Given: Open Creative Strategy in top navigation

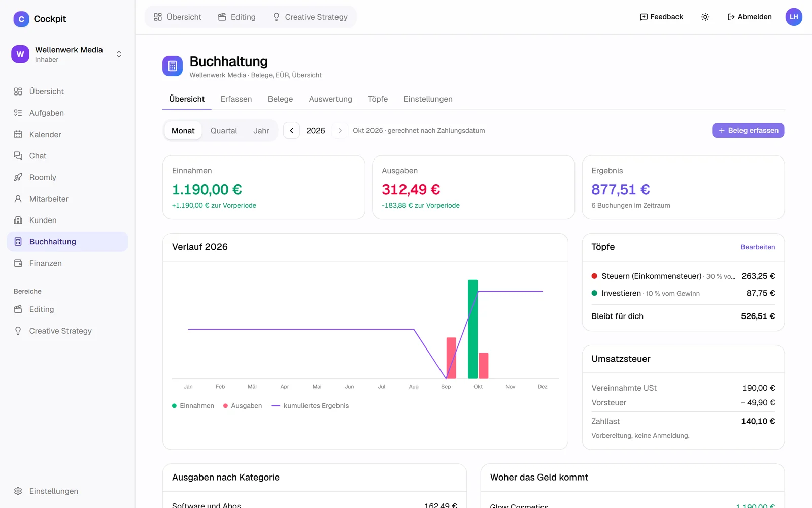Looking at the screenshot, I should [310, 17].
